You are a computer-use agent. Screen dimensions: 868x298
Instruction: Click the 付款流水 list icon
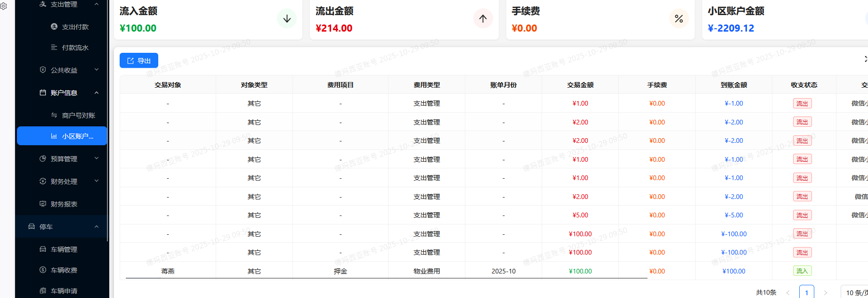pyautogui.click(x=54, y=48)
